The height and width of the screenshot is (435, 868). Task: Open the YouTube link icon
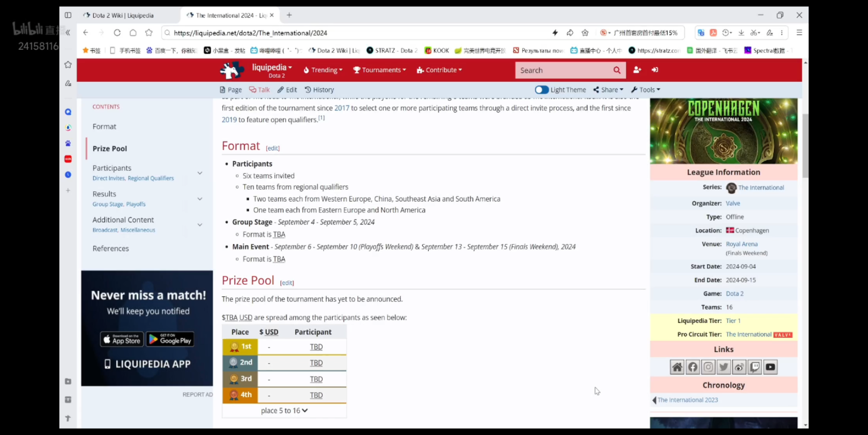pyautogui.click(x=770, y=367)
